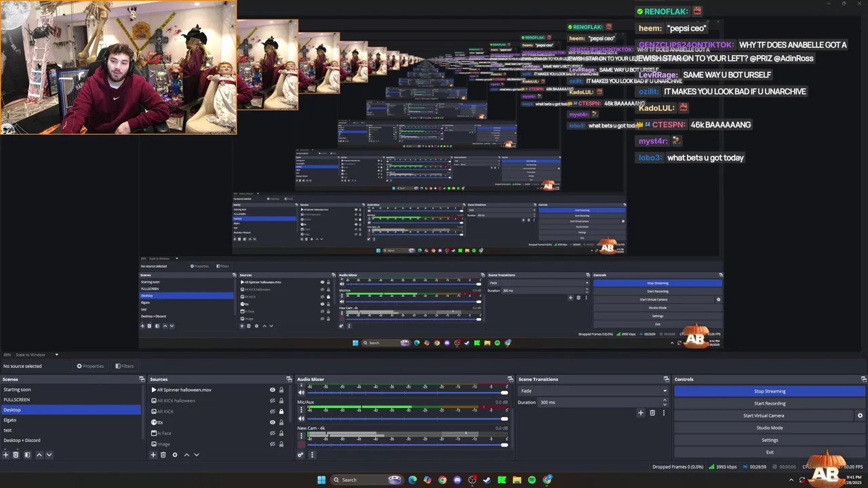Pop out the Scene Transitions dock
The width and height of the screenshot is (868, 488).
667,379
